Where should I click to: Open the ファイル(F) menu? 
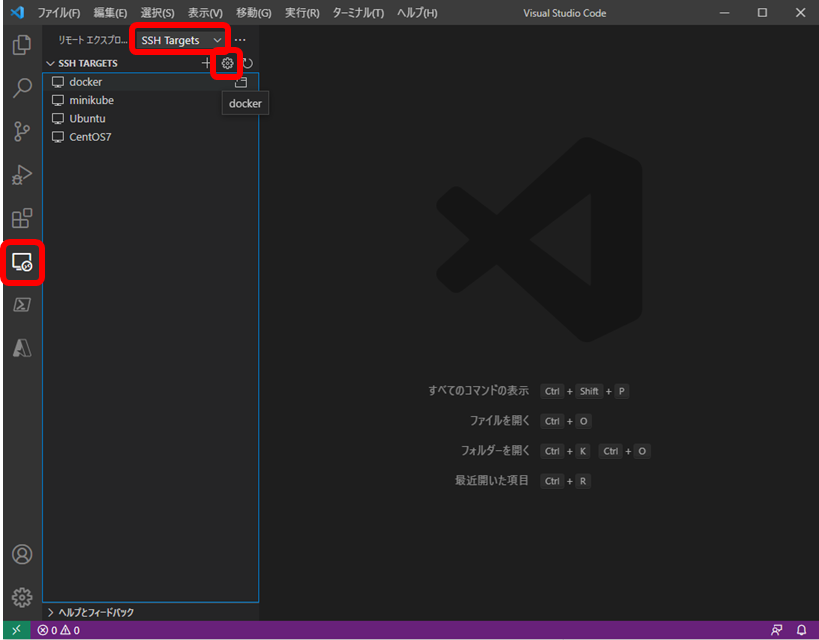tap(58, 13)
